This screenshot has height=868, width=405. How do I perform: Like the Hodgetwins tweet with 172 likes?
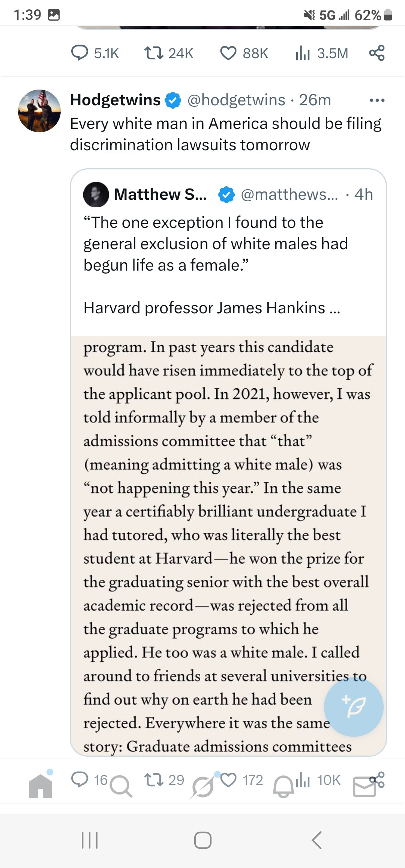[229, 780]
